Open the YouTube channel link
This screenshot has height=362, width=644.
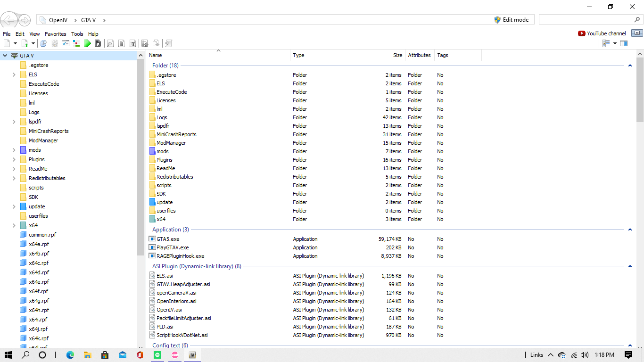[602, 33]
